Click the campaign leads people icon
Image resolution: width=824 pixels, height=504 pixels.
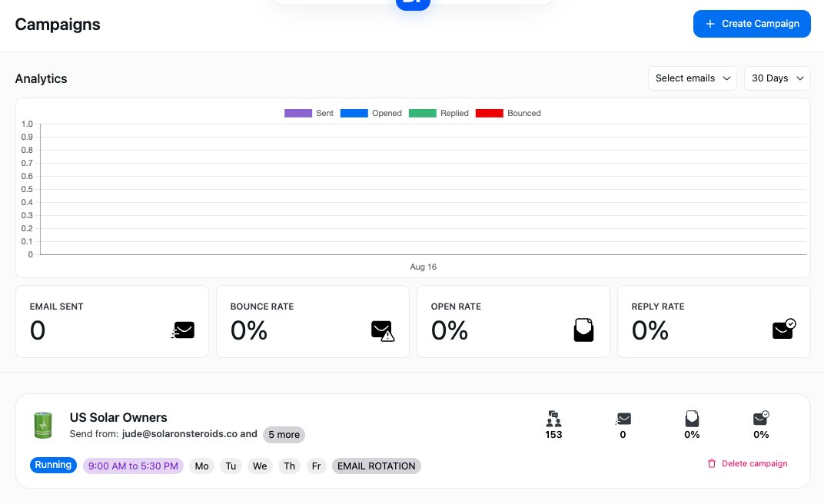coord(553,419)
